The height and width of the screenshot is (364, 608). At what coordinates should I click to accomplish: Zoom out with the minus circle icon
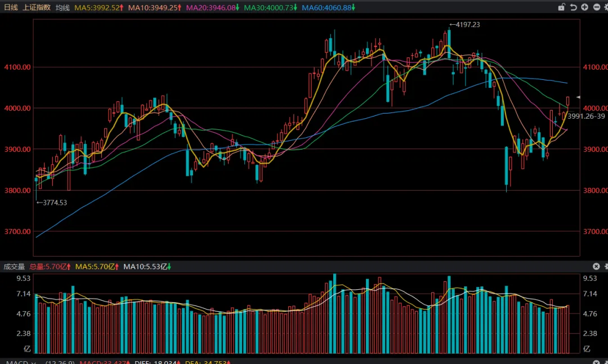(x=597, y=7)
